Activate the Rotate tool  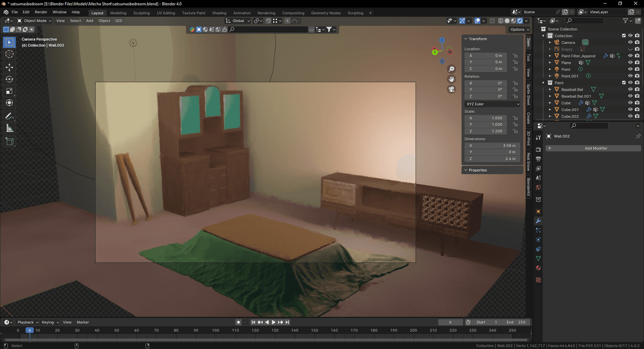click(10, 79)
